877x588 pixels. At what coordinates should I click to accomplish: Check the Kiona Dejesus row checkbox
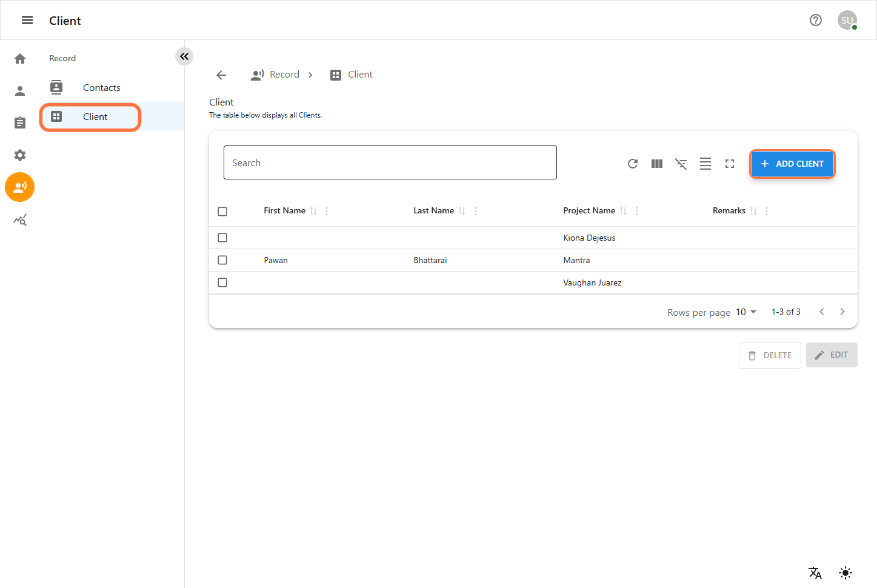tap(222, 238)
